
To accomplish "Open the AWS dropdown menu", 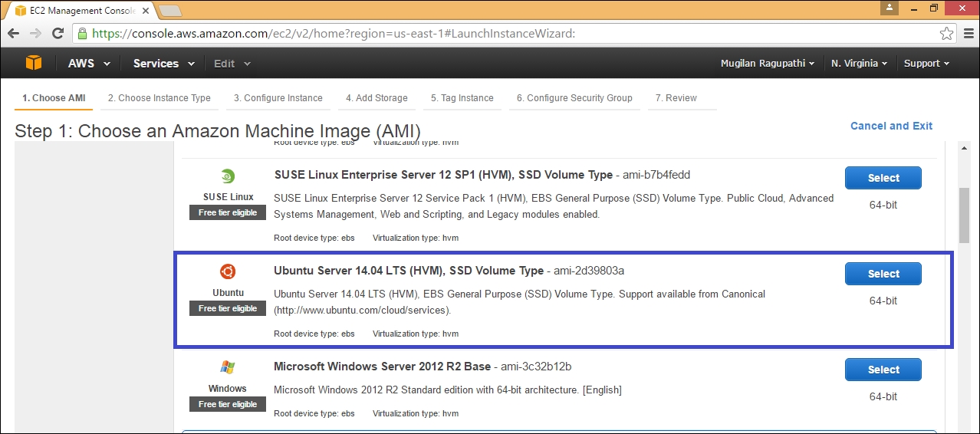I will pyautogui.click(x=89, y=64).
